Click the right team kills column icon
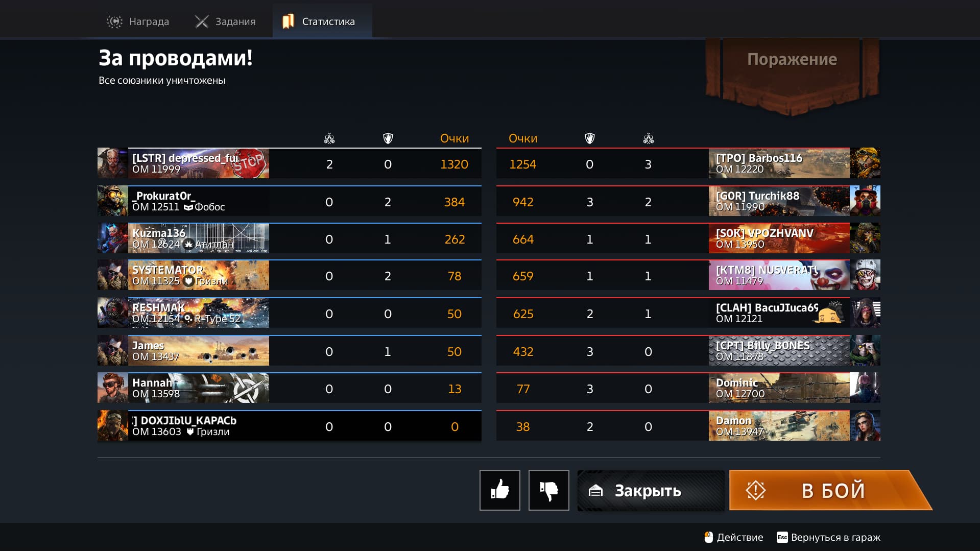The image size is (980, 551). pos(649,138)
